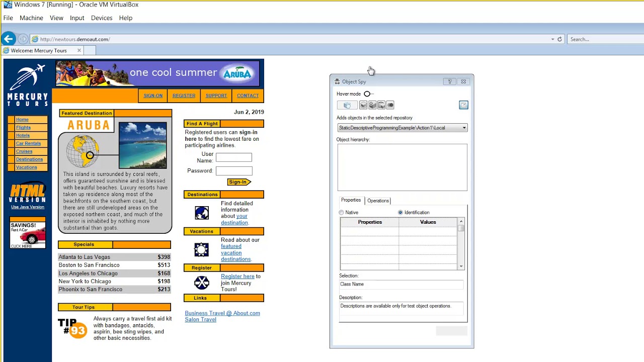The height and width of the screenshot is (362, 644).
Task: Click the keep-on-top icon at right of Object Spy
Action: click(x=463, y=105)
